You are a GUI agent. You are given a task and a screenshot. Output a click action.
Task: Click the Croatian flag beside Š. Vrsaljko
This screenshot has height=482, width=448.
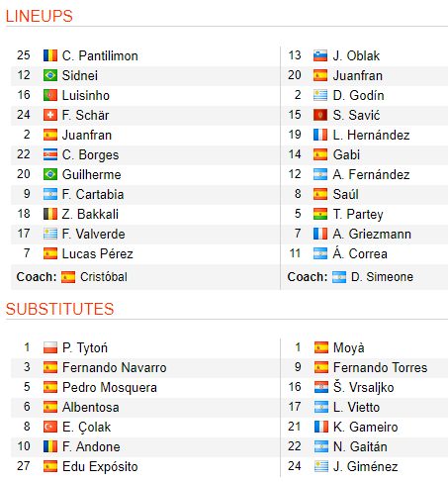[321, 387]
